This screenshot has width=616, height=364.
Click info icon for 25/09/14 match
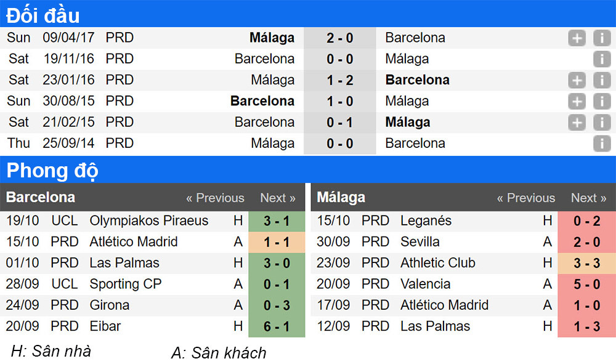(x=601, y=144)
